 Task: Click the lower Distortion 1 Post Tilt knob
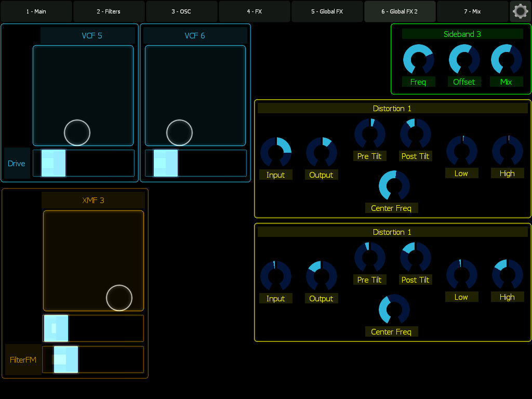[x=415, y=257]
